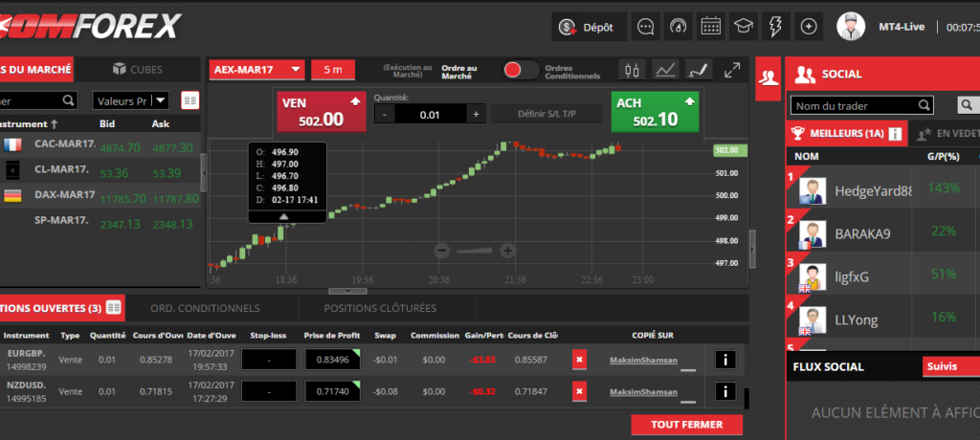Expand the Valeurs Pr category dropdown
The height and width of the screenshot is (440, 980).
[x=130, y=100]
